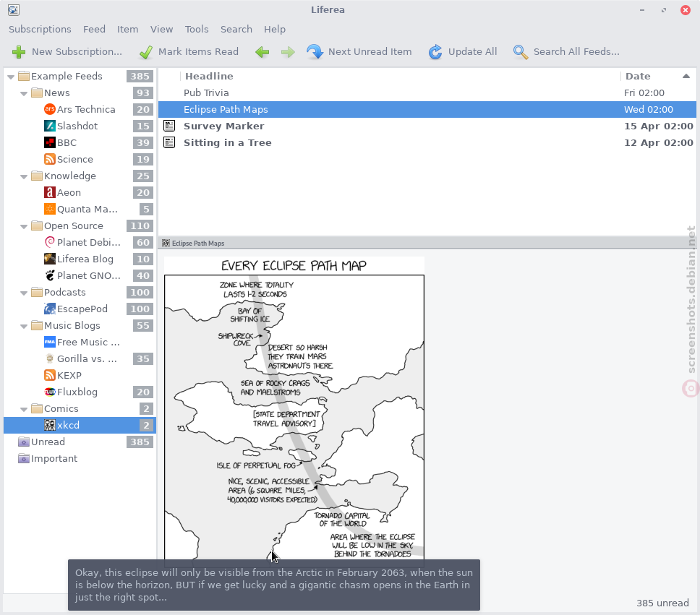Open the Help menu
This screenshot has width=700, height=615.
[x=275, y=29]
